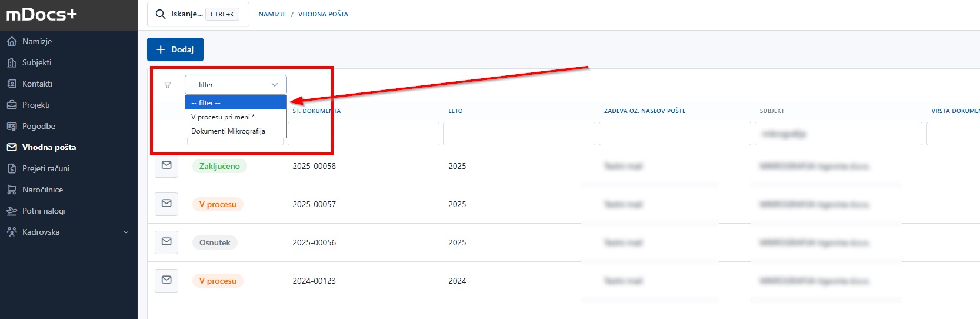Click the Dodaj button
Screen dimensions: 980x319
[175, 49]
